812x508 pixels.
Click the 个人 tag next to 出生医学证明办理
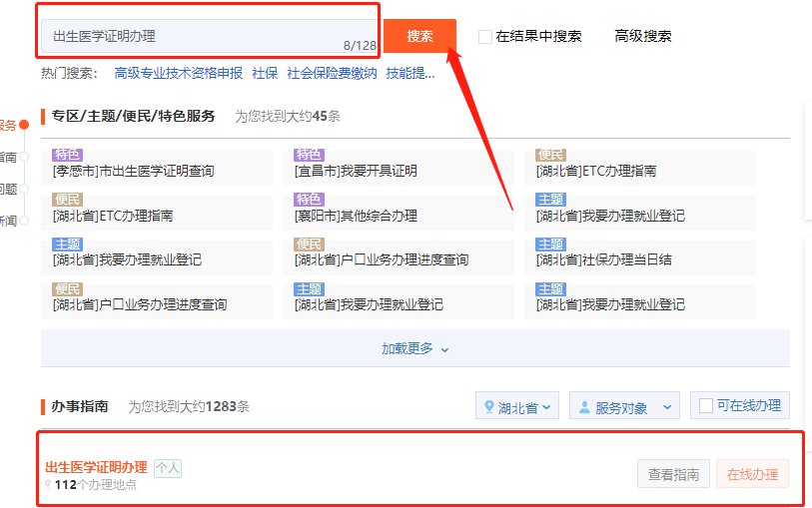168,467
